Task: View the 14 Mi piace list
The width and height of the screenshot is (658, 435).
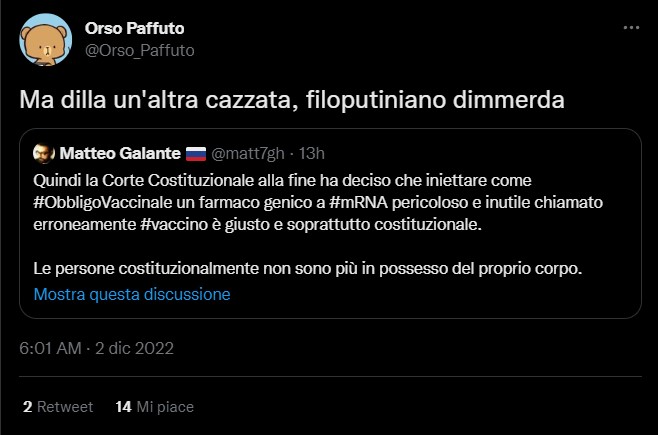Action: 154,407
